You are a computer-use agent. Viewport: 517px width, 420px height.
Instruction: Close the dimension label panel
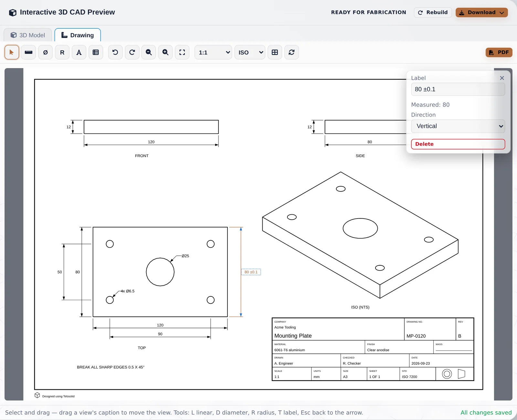pyautogui.click(x=502, y=78)
